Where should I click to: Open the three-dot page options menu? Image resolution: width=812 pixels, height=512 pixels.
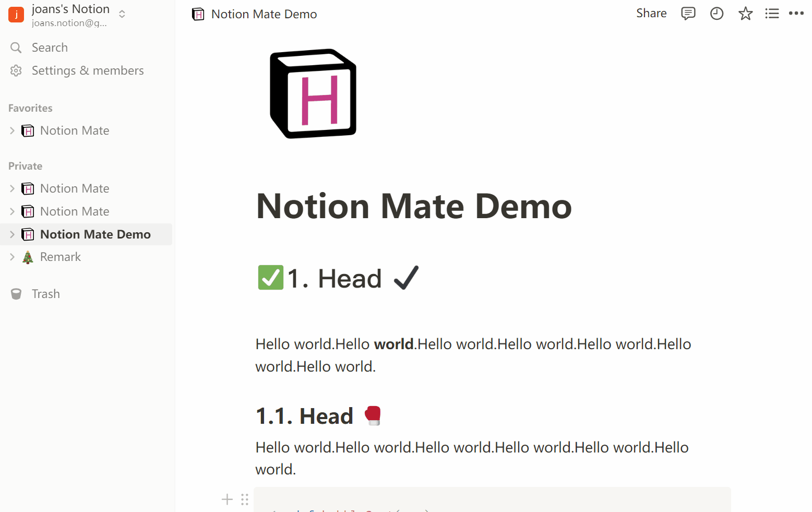click(796, 14)
